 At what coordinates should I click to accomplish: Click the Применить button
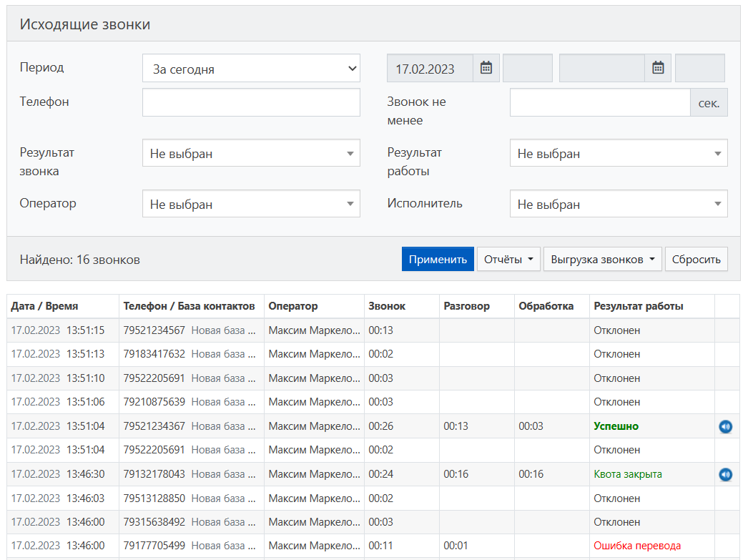pyautogui.click(x=438, y=260)
